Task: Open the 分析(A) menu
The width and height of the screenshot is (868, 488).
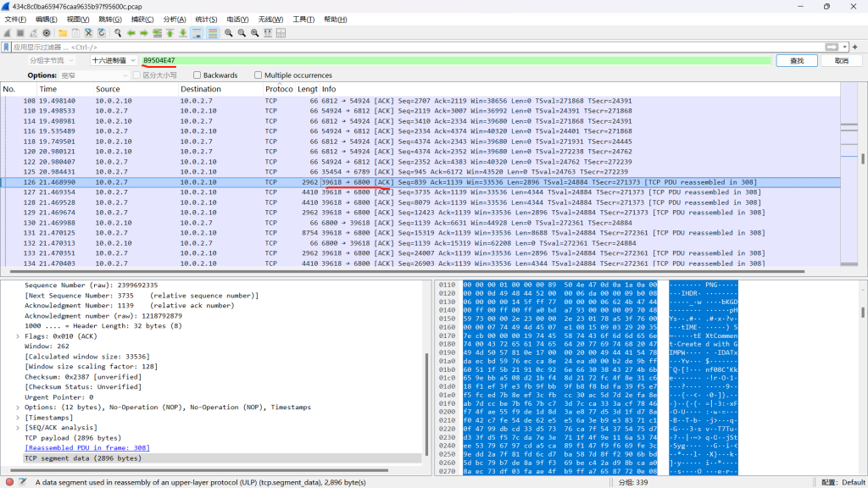Action: pyautogui.click(x=175, y=19)
